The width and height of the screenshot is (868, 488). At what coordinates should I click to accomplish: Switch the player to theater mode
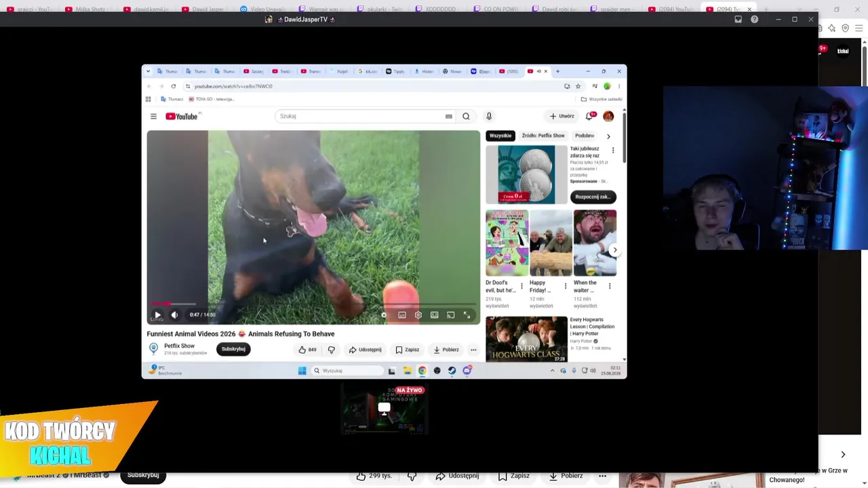click(435, 315)
